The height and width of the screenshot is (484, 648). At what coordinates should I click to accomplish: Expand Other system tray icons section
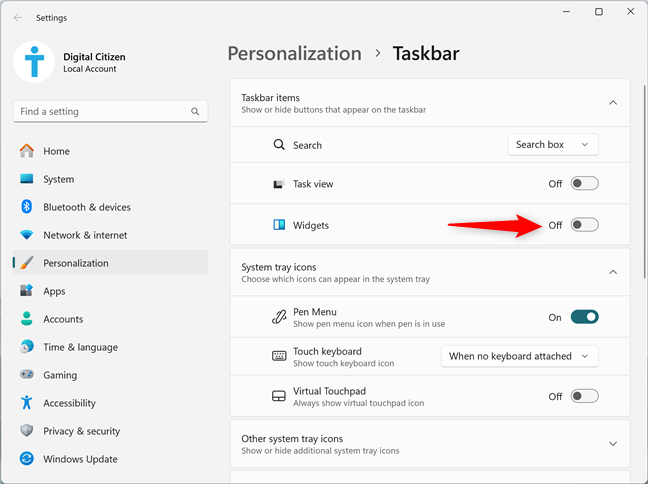(613, 444)
